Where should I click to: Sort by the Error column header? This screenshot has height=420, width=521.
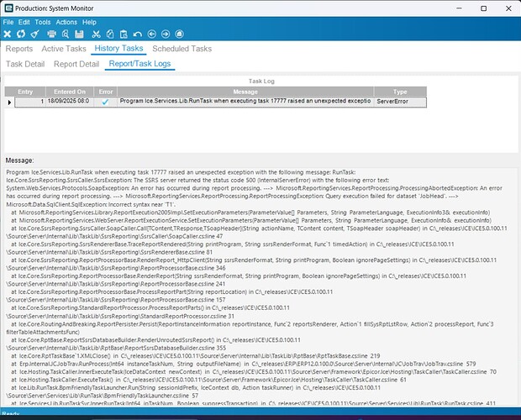(x=106, y=92)
